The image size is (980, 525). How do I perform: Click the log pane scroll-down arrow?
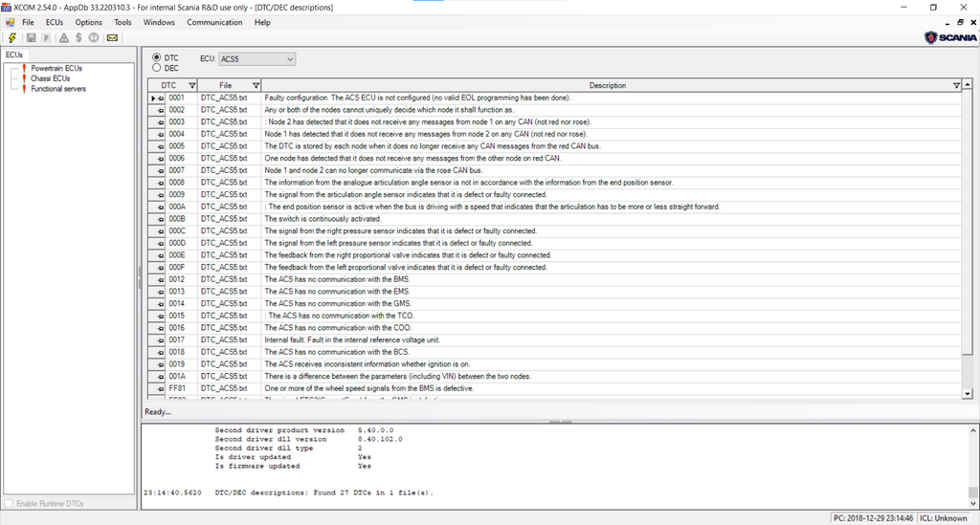973,503
